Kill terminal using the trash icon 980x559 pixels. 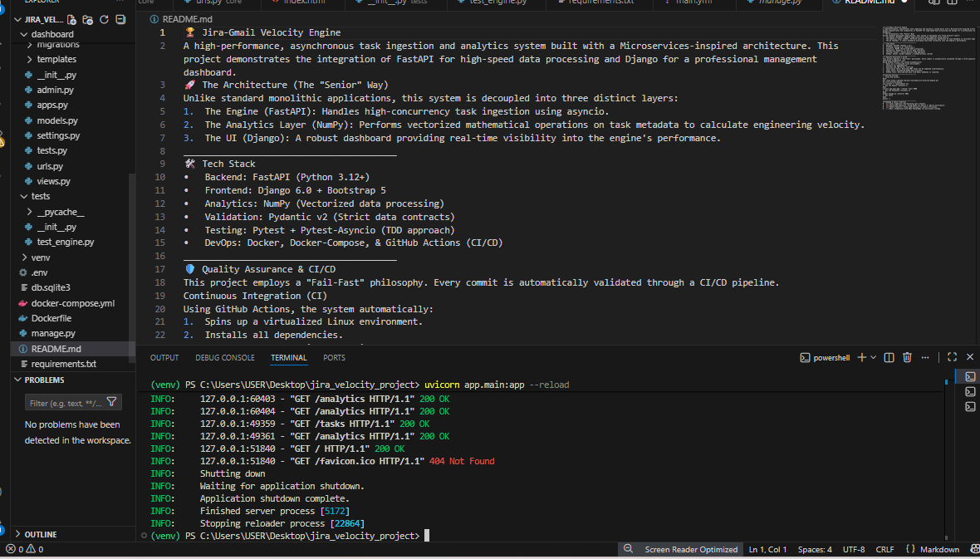point(907,357)
